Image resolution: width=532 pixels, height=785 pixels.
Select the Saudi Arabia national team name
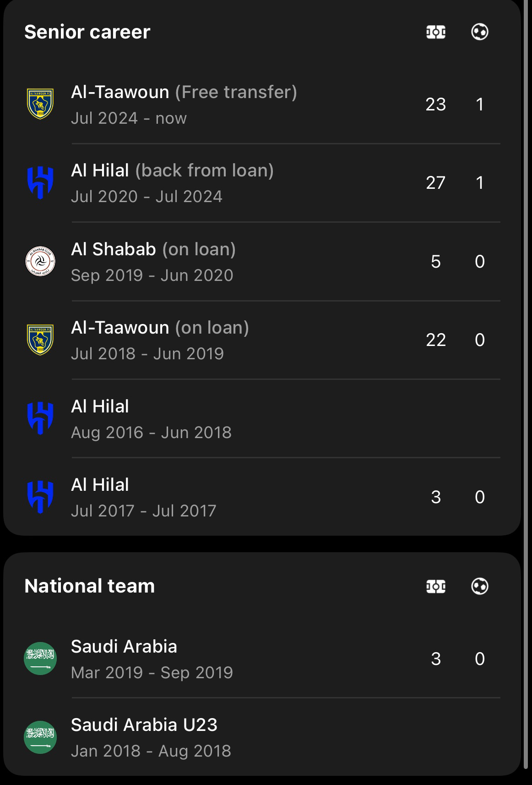[124, 647]
